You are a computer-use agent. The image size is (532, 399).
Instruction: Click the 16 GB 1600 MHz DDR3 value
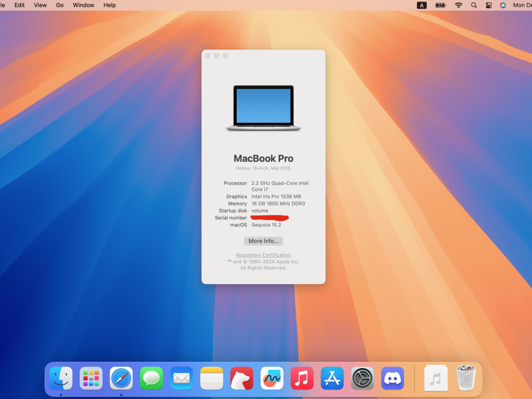click(x=278, y=204)
